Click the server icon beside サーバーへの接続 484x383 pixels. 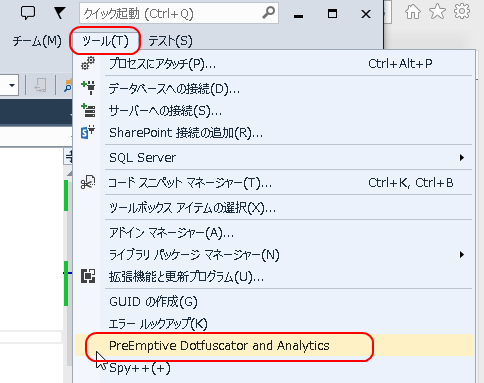pos(88,110)
